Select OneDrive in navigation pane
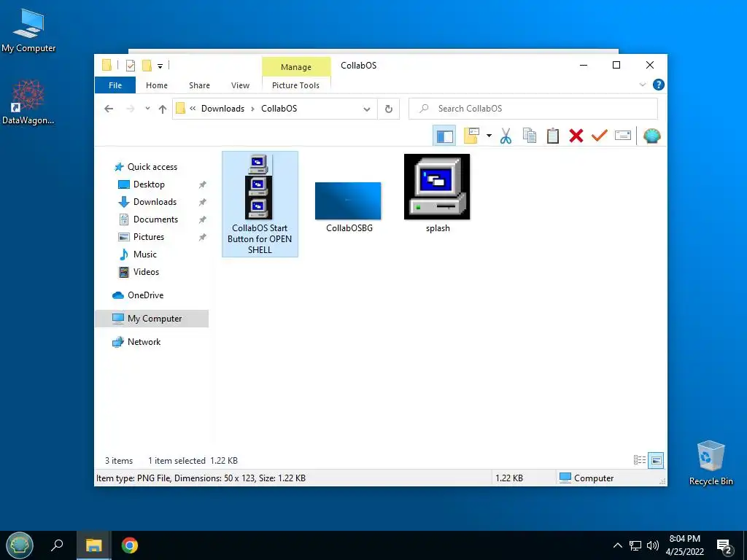747x560 pixels. pyautogui.click(x=145, y=295)
